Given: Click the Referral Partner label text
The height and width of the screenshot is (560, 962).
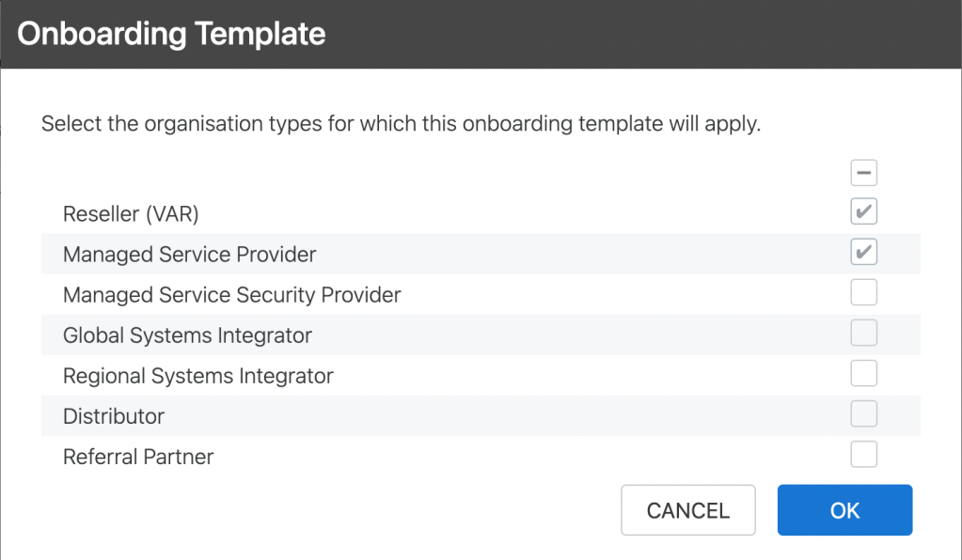Looking at the screenshot, I should point(138,458).
